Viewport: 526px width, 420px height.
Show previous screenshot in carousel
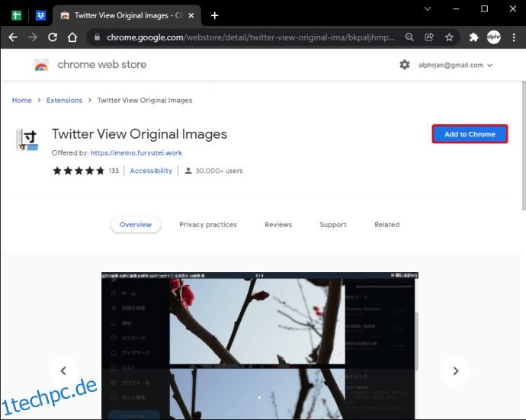[63, 371]
